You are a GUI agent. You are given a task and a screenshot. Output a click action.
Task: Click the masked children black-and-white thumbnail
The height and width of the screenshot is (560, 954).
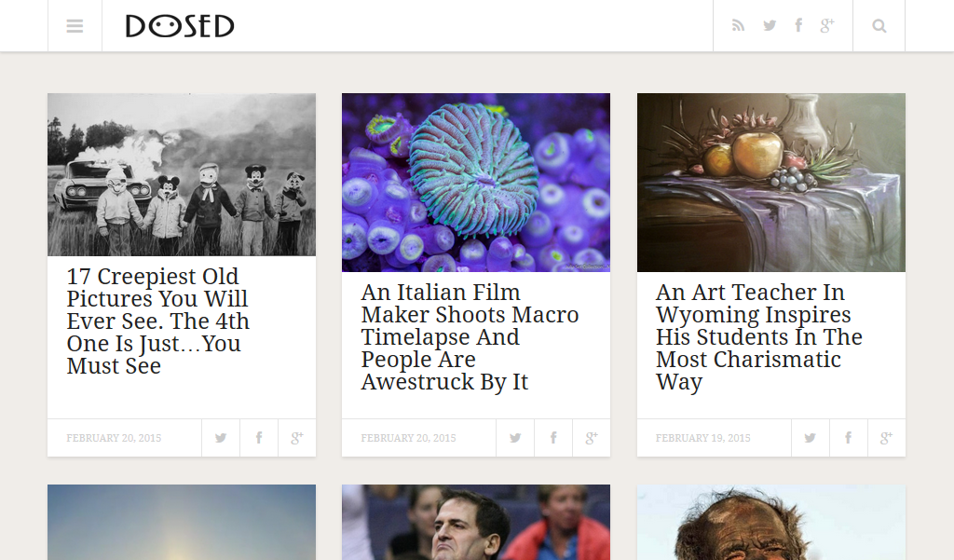click(x=182, y=174)
